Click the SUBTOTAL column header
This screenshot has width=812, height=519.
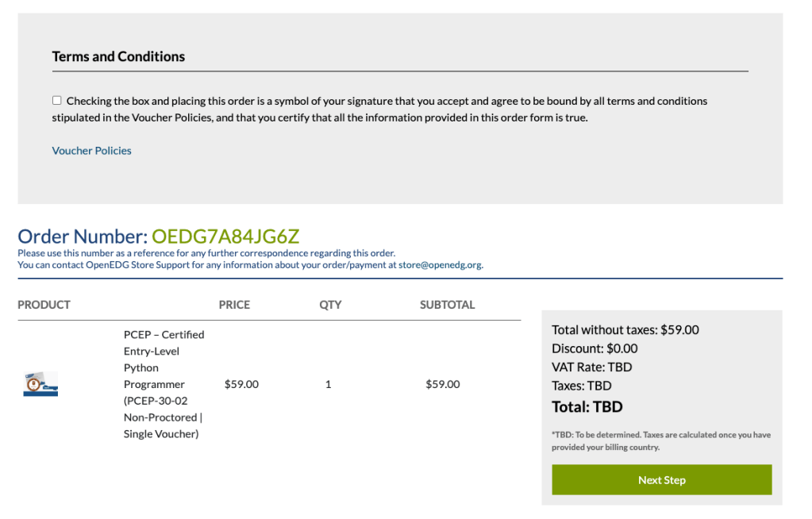pyautogui.click(x=447, y=305)
